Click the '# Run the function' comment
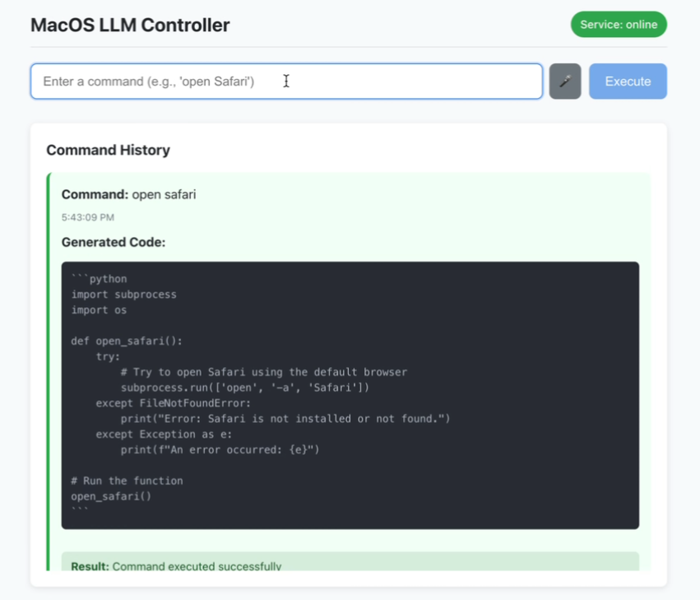 pos(127,481)
